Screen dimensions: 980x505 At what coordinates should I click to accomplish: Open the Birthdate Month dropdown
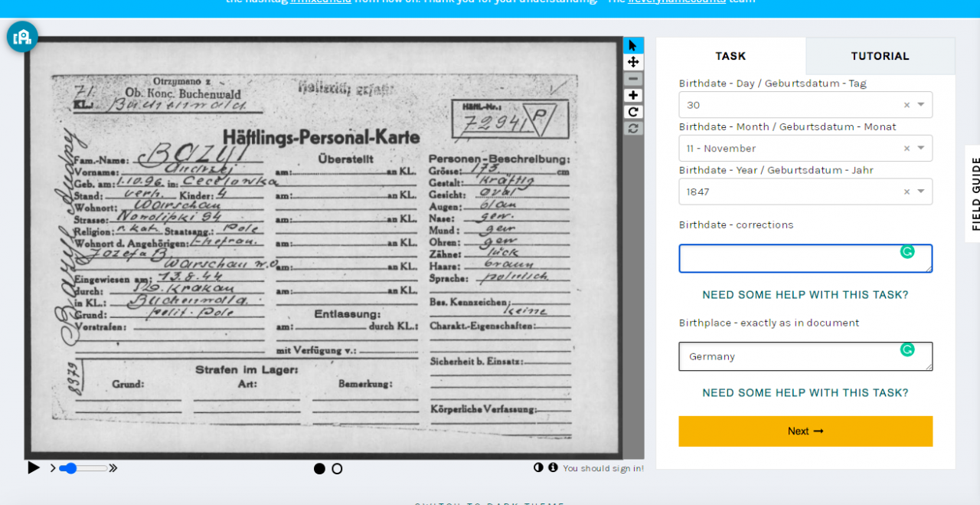[x=805, y=149]
